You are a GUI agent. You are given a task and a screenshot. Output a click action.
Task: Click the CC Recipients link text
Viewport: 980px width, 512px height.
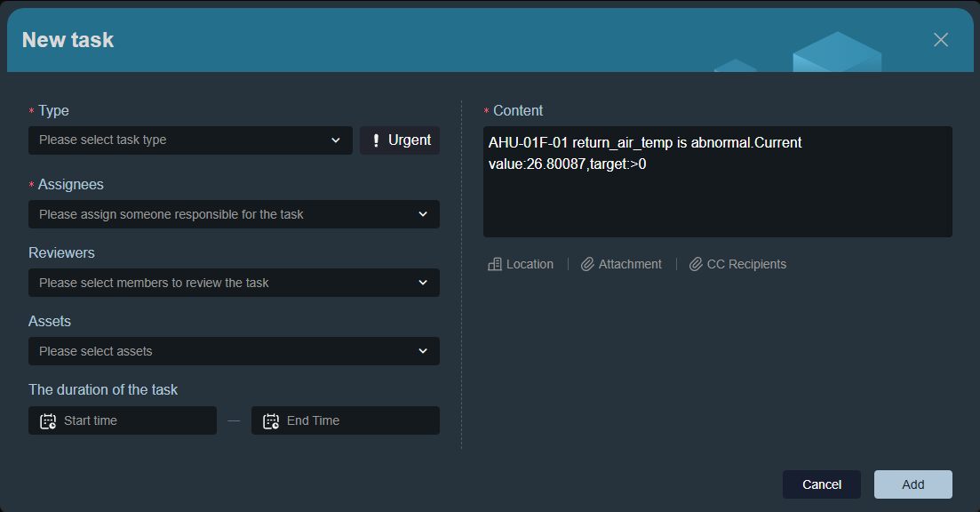(x=746, y=264)
